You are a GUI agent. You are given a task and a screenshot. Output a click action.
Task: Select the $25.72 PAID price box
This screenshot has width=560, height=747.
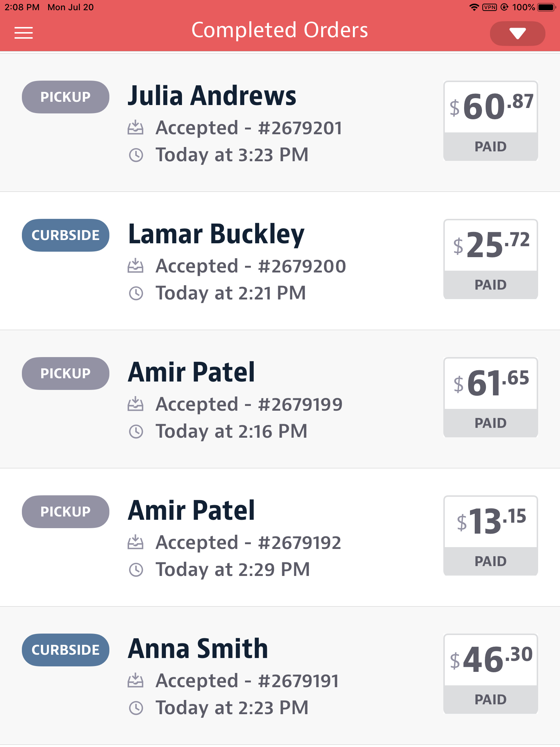point(491,259)
